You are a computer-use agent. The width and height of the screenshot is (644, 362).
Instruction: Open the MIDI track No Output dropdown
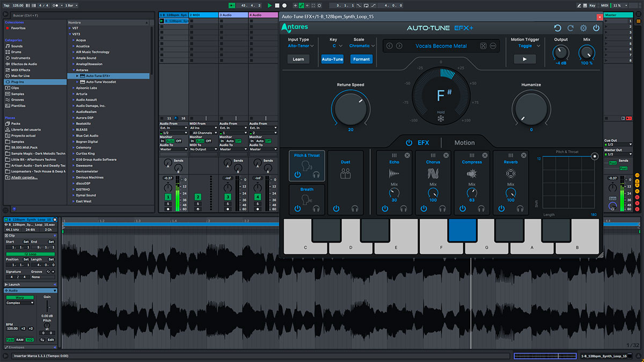point(203,149)
